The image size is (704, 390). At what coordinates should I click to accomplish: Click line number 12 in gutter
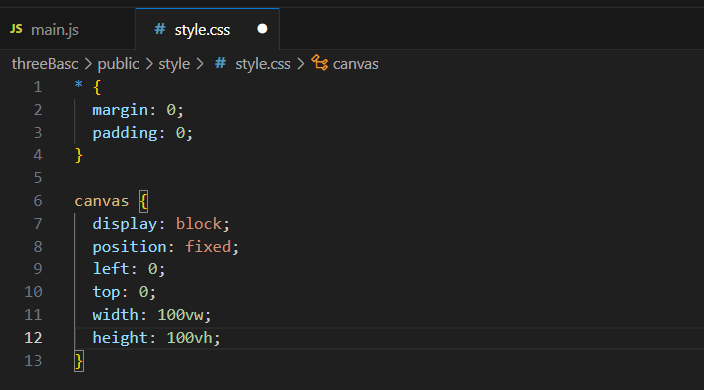point(33,337)
